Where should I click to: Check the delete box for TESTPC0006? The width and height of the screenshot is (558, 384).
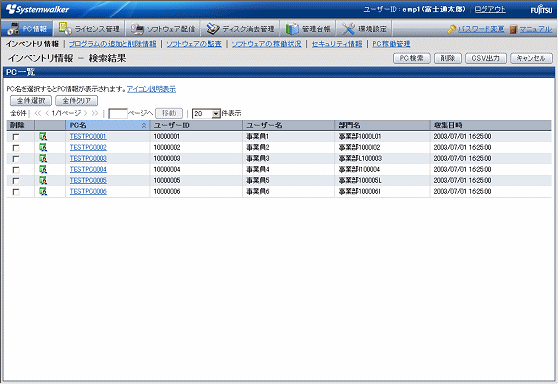(16, 192)
